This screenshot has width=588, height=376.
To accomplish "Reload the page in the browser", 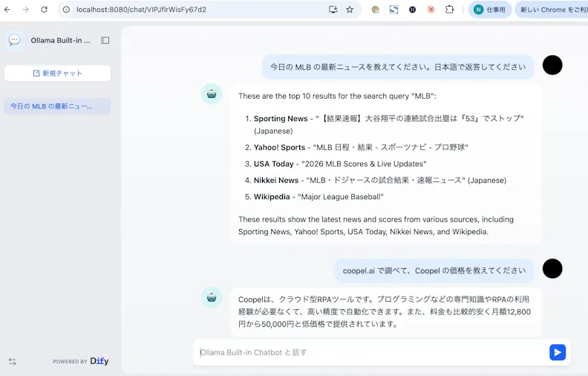I will [45, 10].
